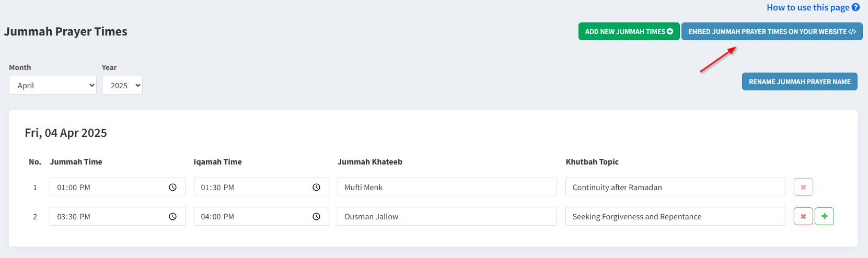
Task: Click help question mark icon
Action: pyautogui.click(x=855, y=7)
